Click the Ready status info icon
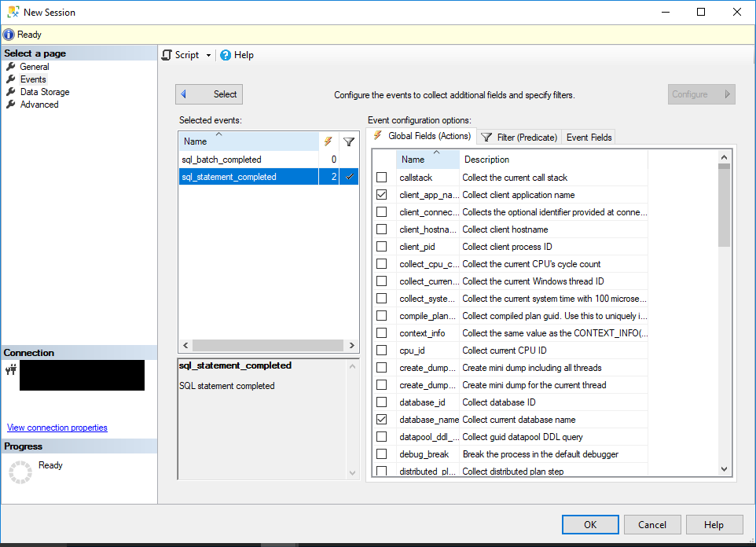 coord(8,34)
